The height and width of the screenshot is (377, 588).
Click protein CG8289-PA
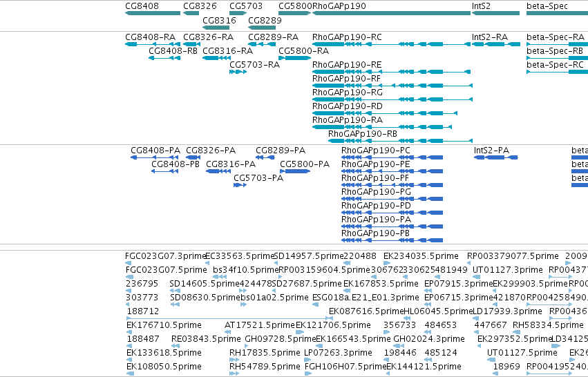(265, 157)
